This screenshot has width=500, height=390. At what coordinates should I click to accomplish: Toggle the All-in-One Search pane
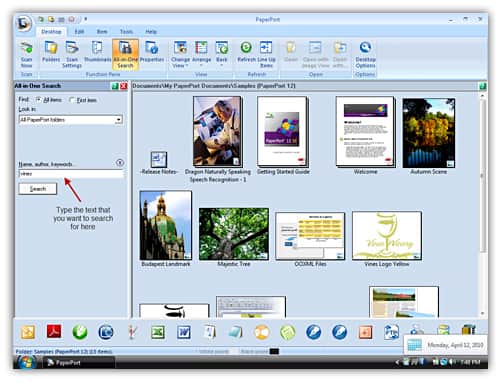(125, 54)
